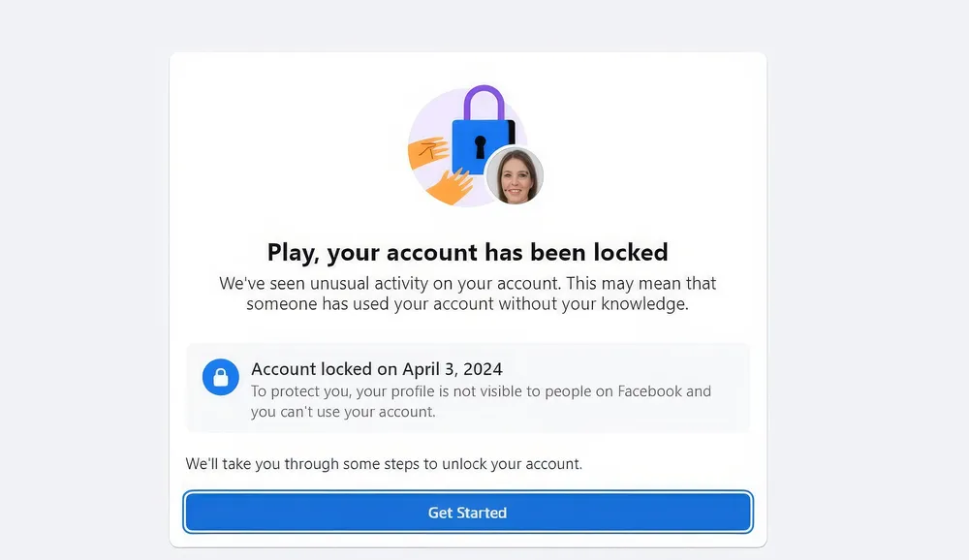Click the Get Started button
Viewport: 969px width, 560px height.
[468, 513]
